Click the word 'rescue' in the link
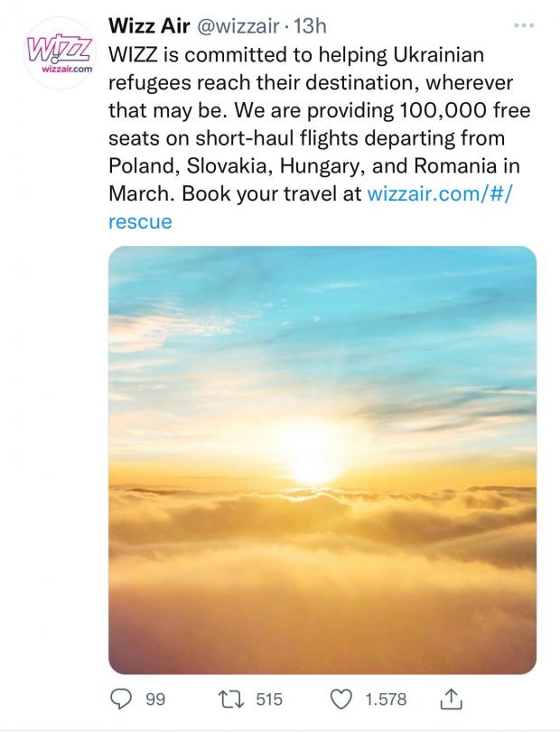Viewport: 560px width, 733px height. coord(139,221)
